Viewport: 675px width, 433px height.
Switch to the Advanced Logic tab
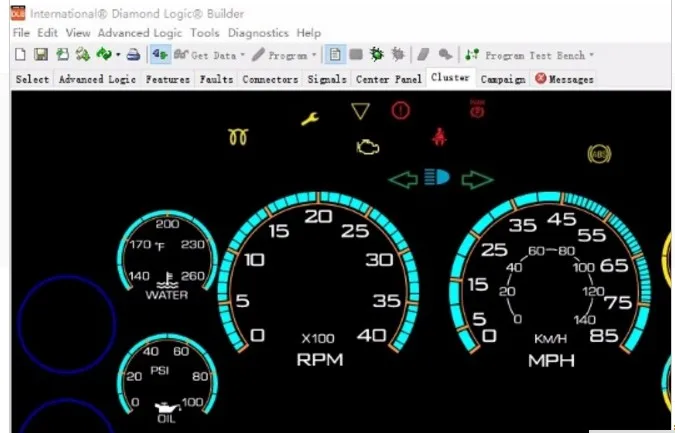click(97, 79)
